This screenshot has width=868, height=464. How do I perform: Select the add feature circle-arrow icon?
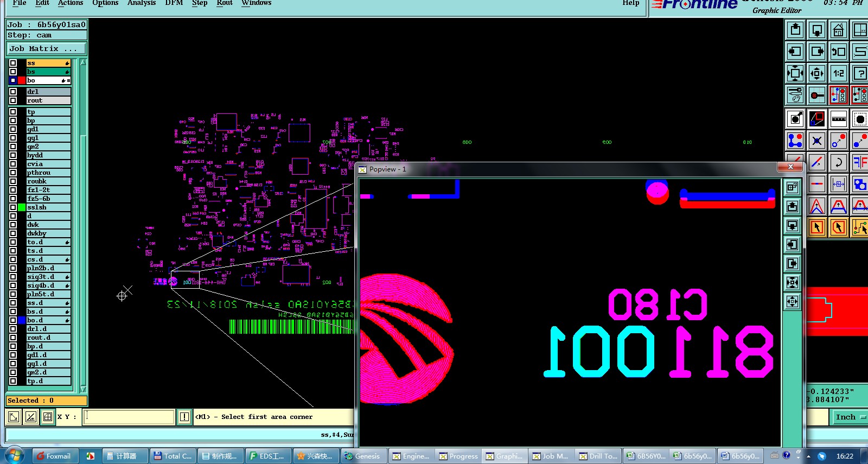(x=795, y=118)
